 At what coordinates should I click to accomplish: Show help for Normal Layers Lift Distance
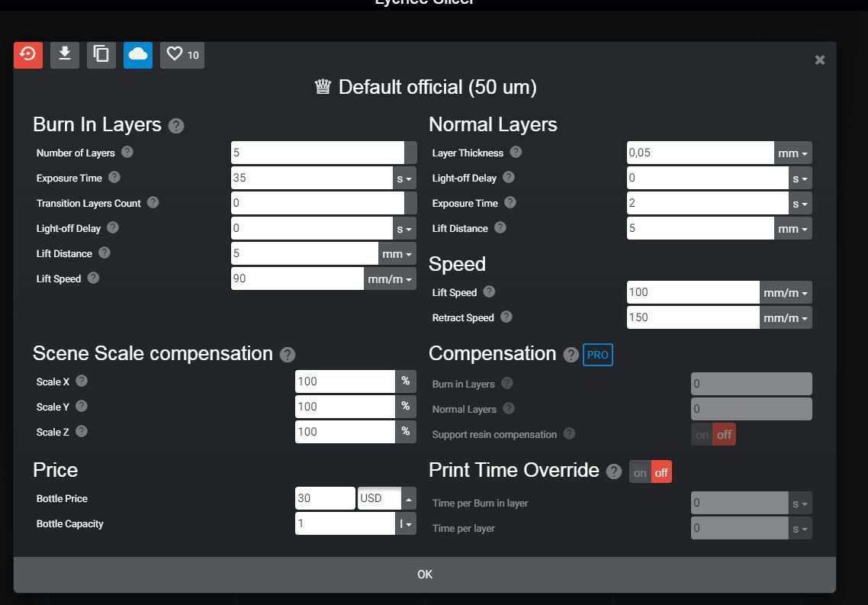500,227
